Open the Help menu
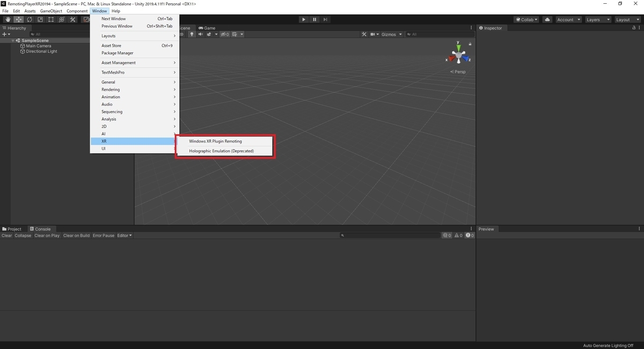The height and width of the screenshot is (349, 644). [x=116, y=11]
